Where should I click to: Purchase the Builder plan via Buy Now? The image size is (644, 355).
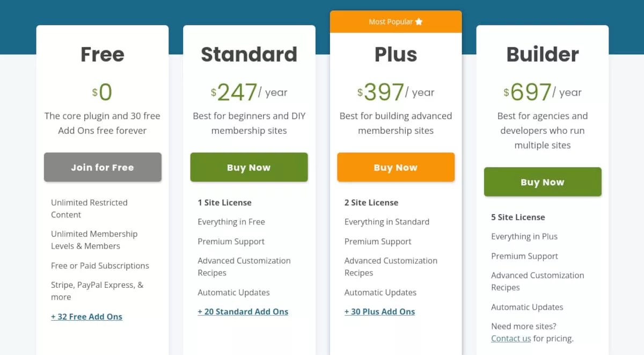tap(543, 182)
